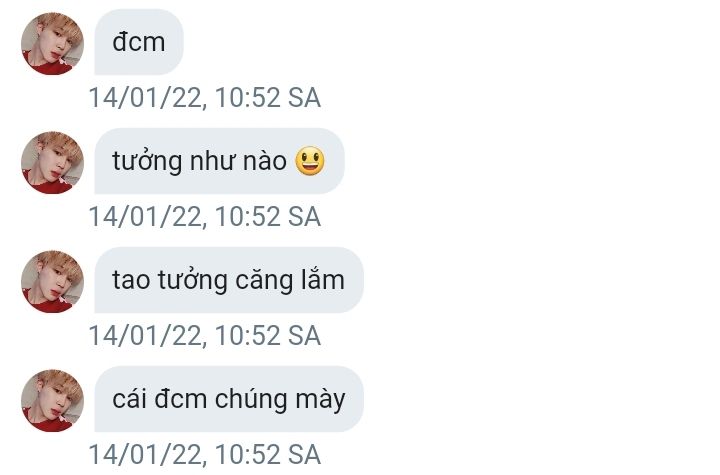This screenshot has height=475, width=720.
Task: Select timestamp under 'tao tưởng căng lắm'
Action: coord(205,335)
